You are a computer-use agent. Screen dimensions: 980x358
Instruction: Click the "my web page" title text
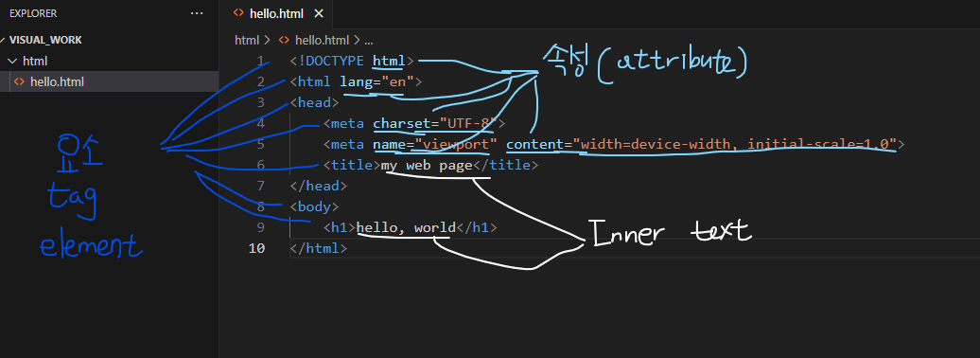click(427, 165)
